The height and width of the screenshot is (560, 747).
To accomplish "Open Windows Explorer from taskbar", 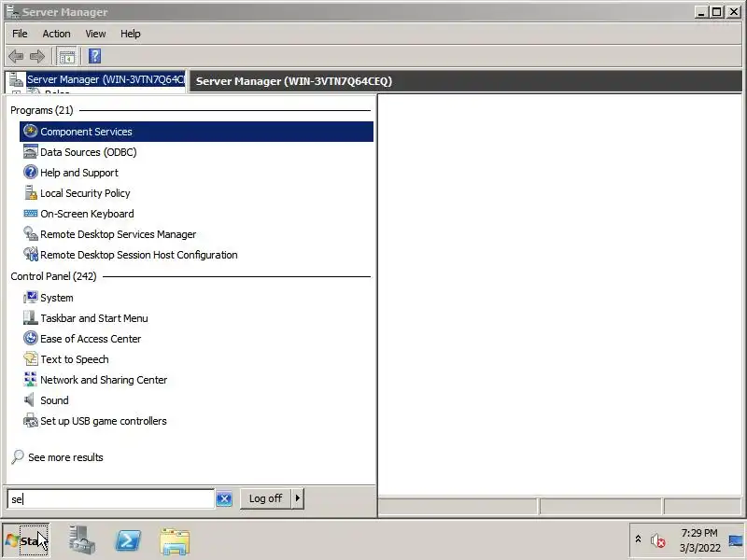I will tap(175, 541).
